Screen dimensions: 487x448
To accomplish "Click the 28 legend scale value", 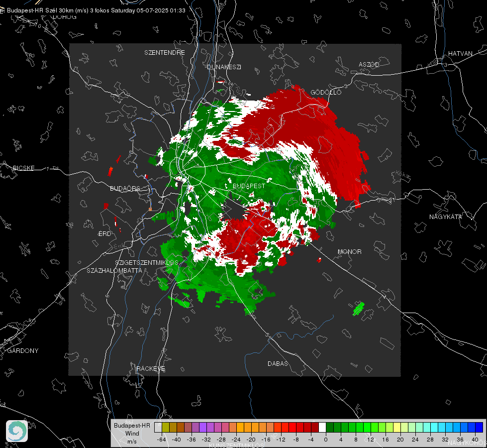I will tap(430, 440).
